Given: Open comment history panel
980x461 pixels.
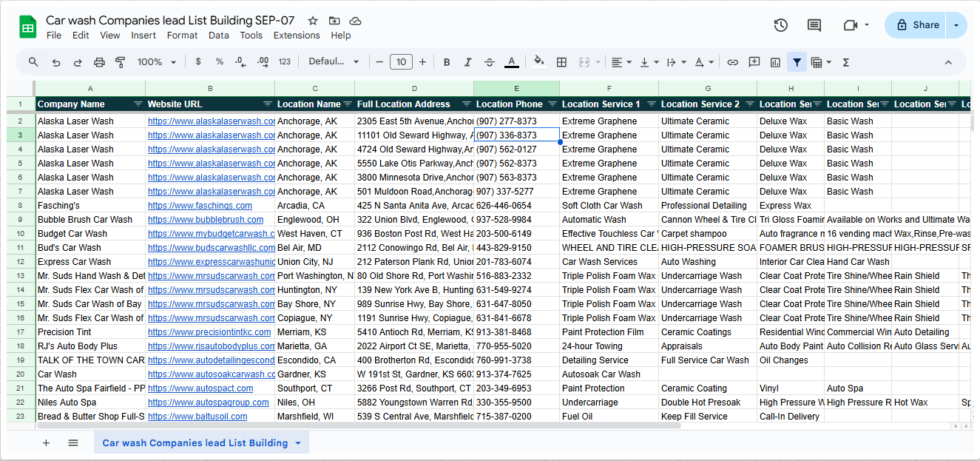Looking at the screenshot, I should coord(814,25).
